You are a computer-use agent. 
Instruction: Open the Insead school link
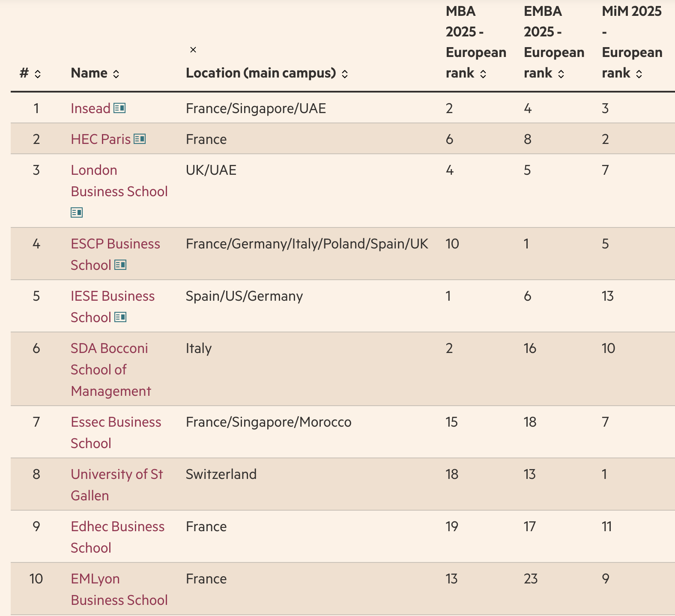tap(91, 108)
